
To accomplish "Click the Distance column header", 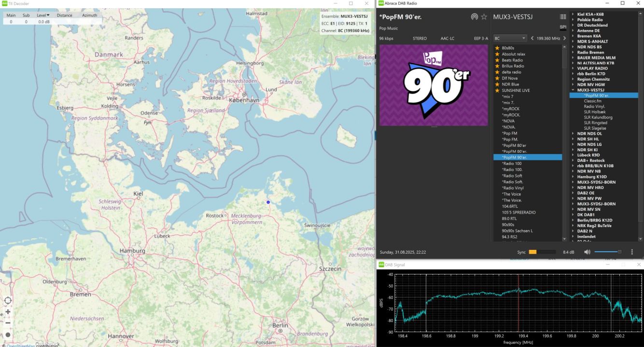I will point(64,15).
